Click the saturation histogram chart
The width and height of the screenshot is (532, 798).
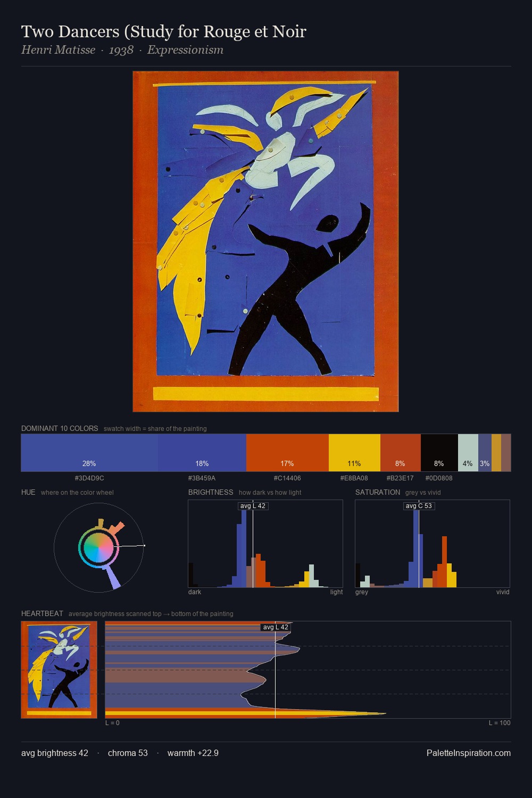point(433,544)
